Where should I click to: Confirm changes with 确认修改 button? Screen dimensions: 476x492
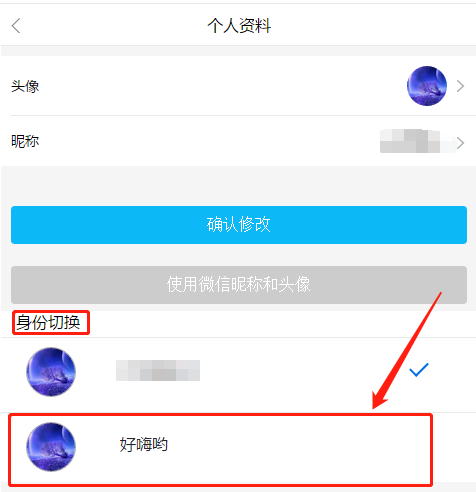[x=239, y=225]
